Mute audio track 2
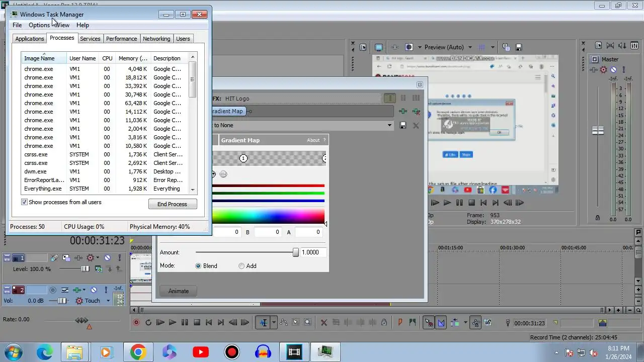The width and height of the screenshot is (644, 362). coord(94,290)
